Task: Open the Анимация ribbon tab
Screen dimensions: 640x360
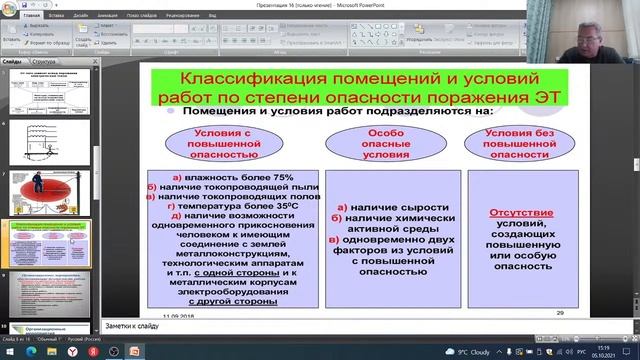Action: pyautogui.click(x=107, y=15)
